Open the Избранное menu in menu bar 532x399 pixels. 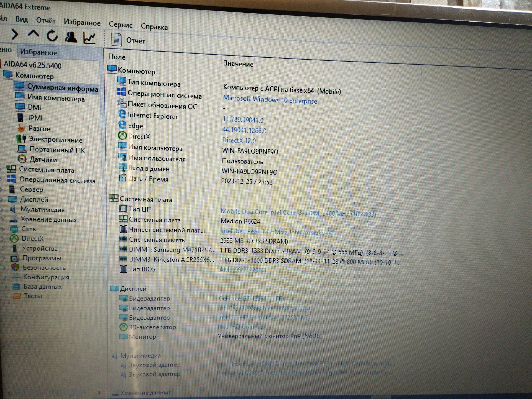pyautogui.click(x=82, y=22)
